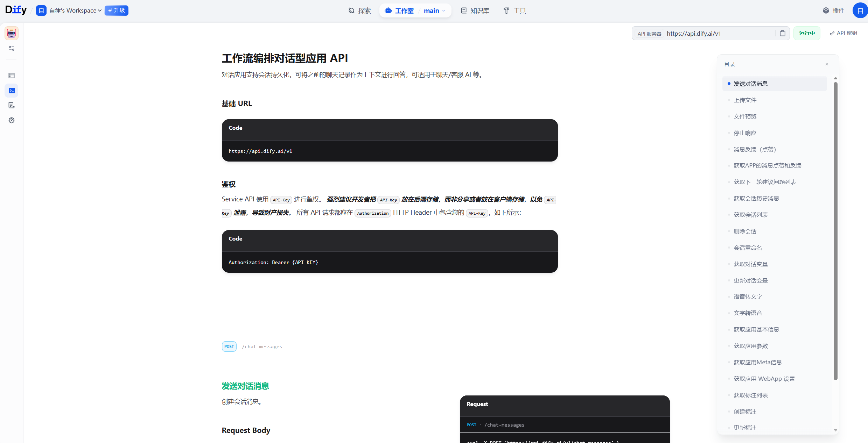
Task: Click the Dify logo
Action: (x=16, y=10)
